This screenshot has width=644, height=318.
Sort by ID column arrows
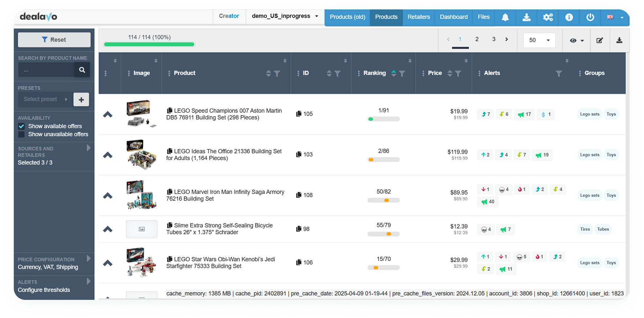[329, 74]
